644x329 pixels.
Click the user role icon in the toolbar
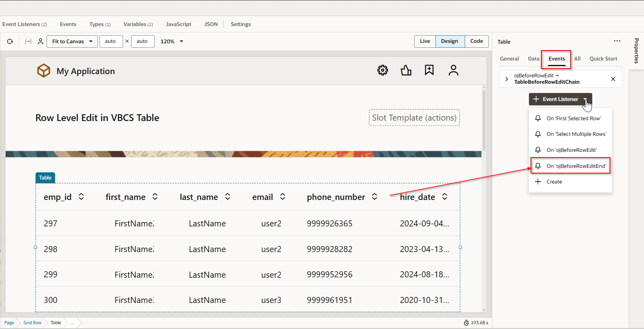[x=41, y=41]
